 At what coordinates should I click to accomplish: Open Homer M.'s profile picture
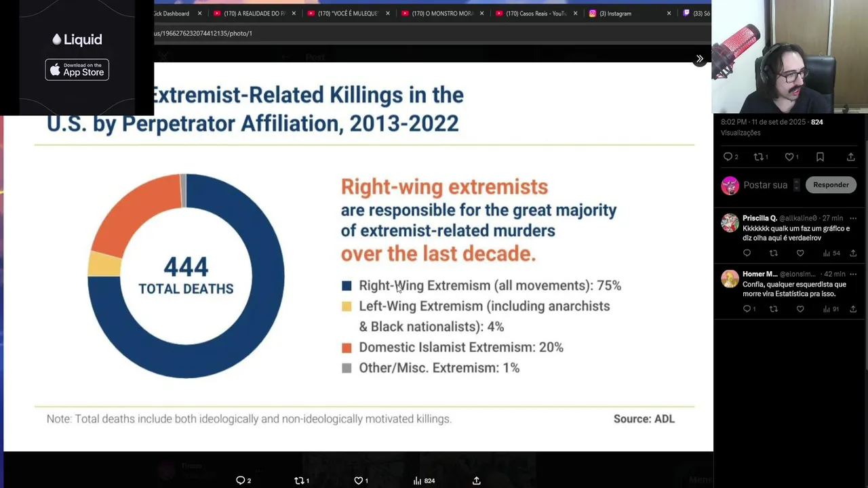(x=730, y=279)
